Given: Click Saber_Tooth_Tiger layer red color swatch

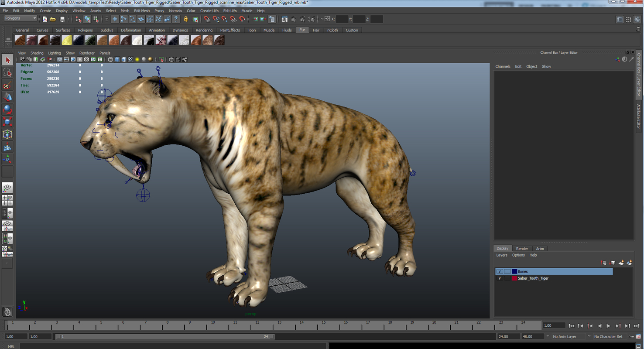Looking at the screenshot, I should pos(514,278).
